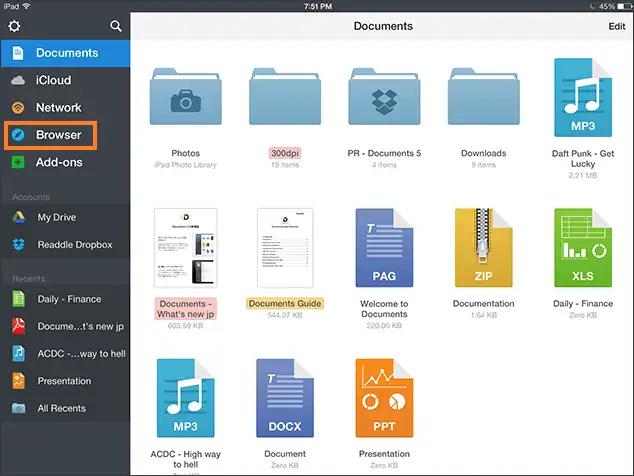This screenshot has width=634, height=476.
Task: Select the yellow Documents Guide label
Action: pyautogui.click(x=285, y=304)
